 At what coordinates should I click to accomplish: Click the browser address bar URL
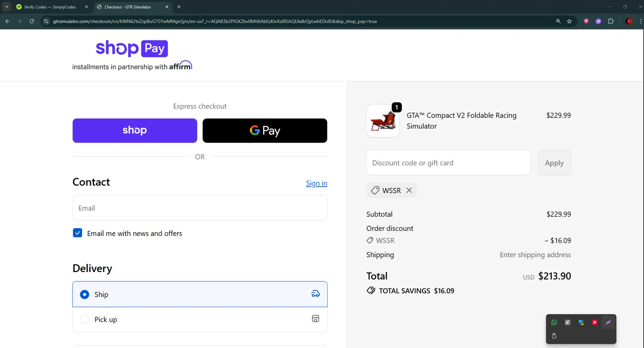pos(215,21)
